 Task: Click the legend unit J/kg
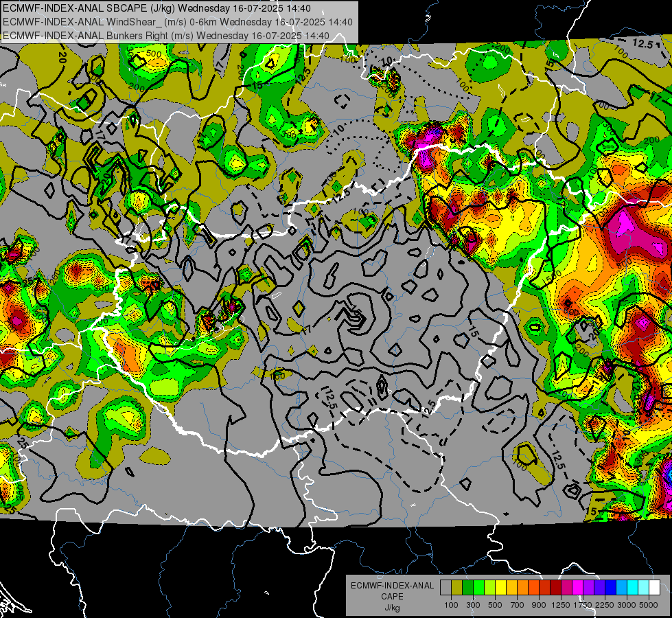392,608
